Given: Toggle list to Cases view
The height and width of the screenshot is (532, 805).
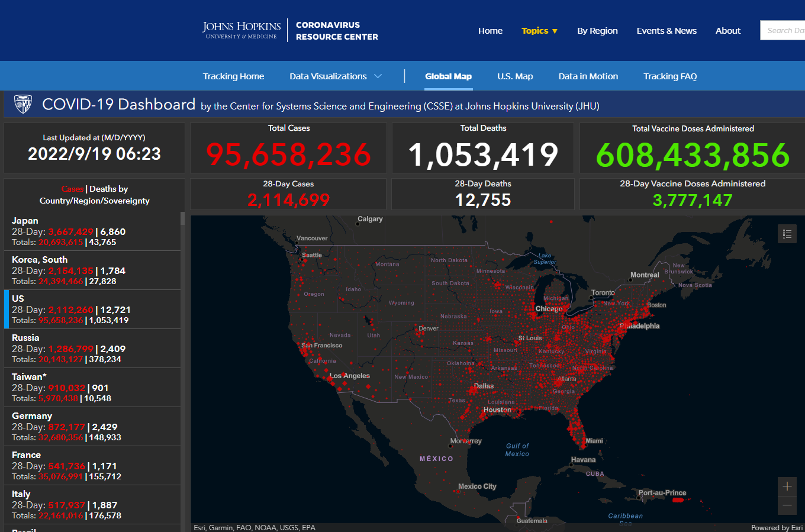Looking at the screenshot, I should (x=72, y=189).
